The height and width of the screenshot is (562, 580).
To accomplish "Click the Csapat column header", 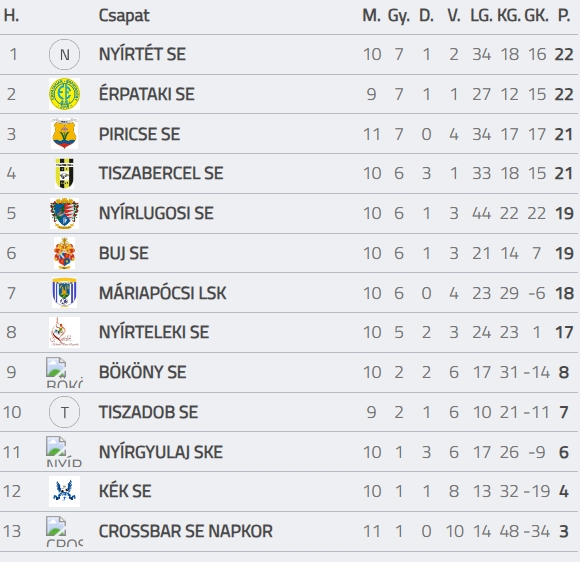I will [x=124, y=16].
